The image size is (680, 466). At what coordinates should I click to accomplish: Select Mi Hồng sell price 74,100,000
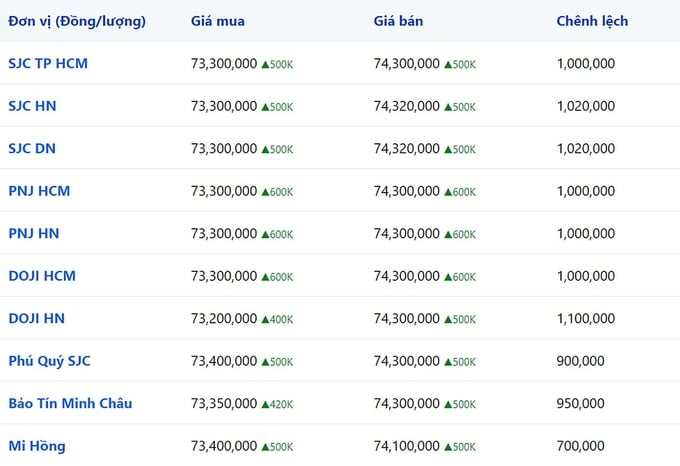(x=407, y=446)
